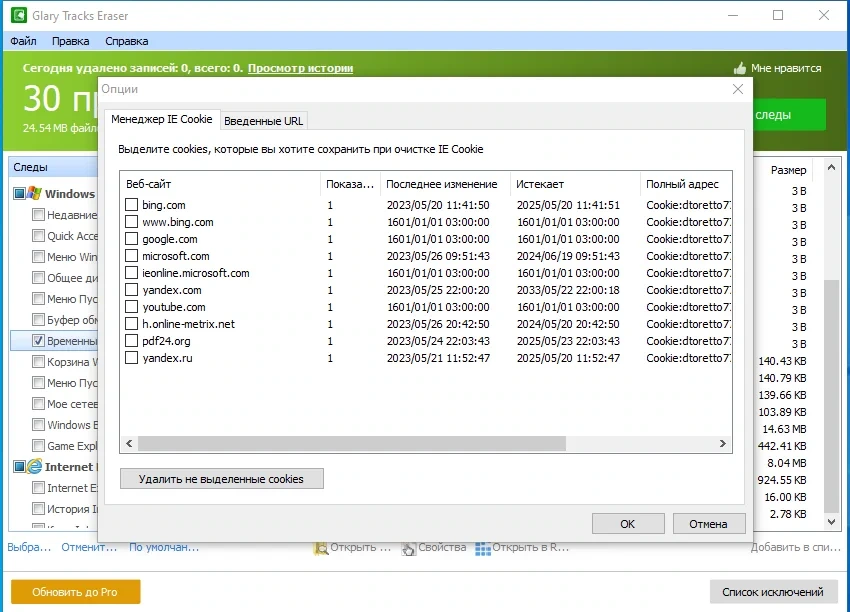Screen dimensions: 850x612
Task: Check the ieonline.microsoft.com cookie checkbox
Action: click(131, 273)
